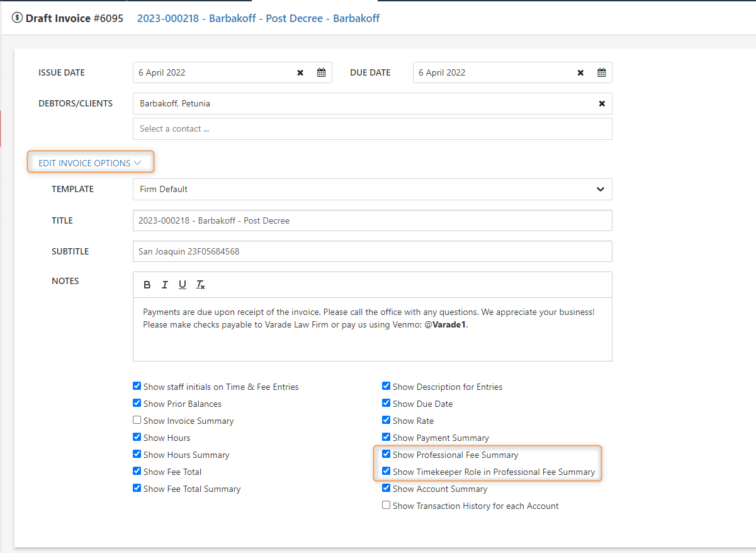Remove Barbakoff, Petunia from Debtors/Clients
Image resolution: width=756 pixels, height=553 pixels.
coord(601,103)
